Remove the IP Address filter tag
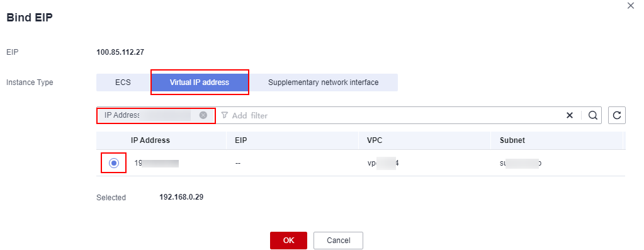The width and height of the screenshot is (644, 250). click(203, 115)
